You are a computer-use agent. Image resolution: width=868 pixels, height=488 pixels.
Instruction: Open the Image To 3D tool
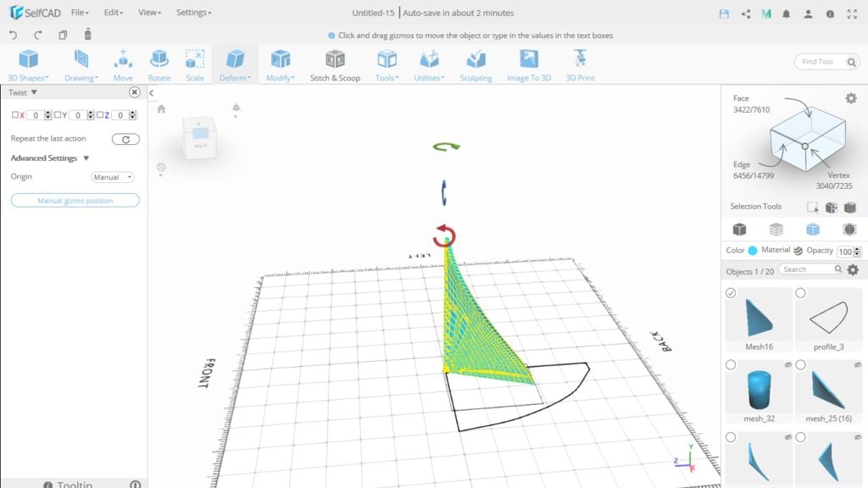pyautogui.click(x=529, y=64)
